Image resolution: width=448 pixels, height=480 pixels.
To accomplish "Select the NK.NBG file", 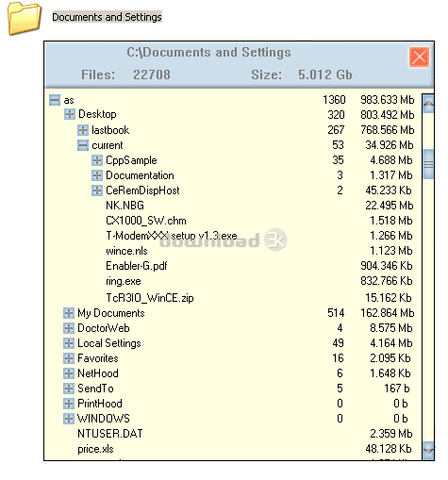I will tap(124, 206).
